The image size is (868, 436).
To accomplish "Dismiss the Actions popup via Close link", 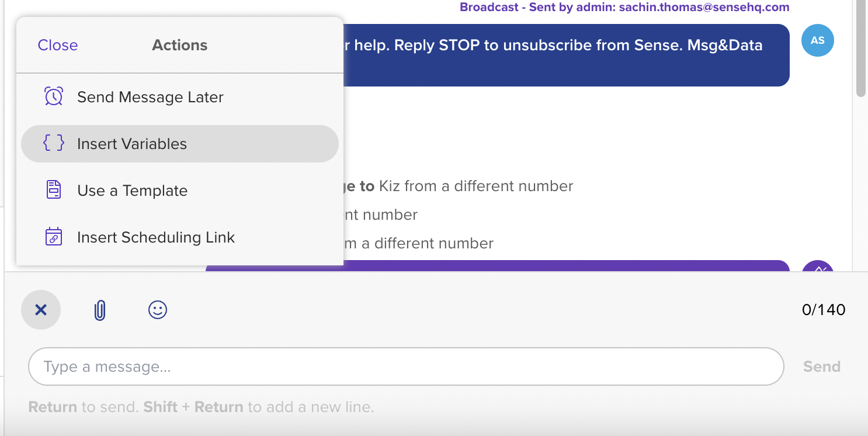I will 58,45.
